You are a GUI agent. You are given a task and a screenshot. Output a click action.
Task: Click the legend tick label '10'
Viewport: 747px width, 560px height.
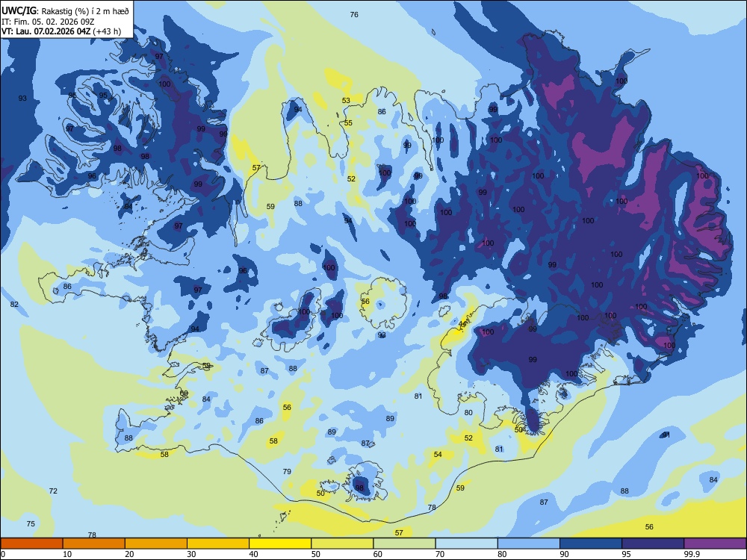point(67,554)
